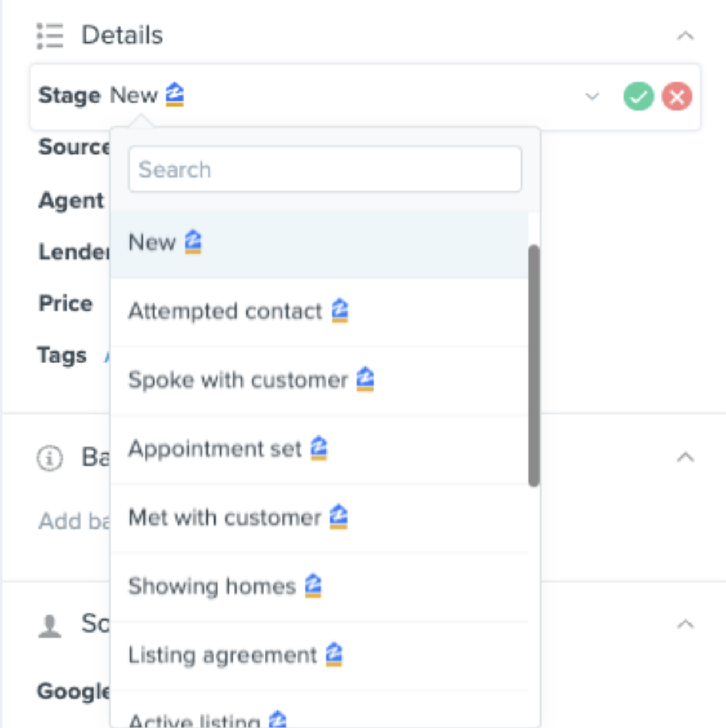The height and width of the screenshot is (728, 726).
Task: Collapse the Details section chevron
Action: point(685,36)
